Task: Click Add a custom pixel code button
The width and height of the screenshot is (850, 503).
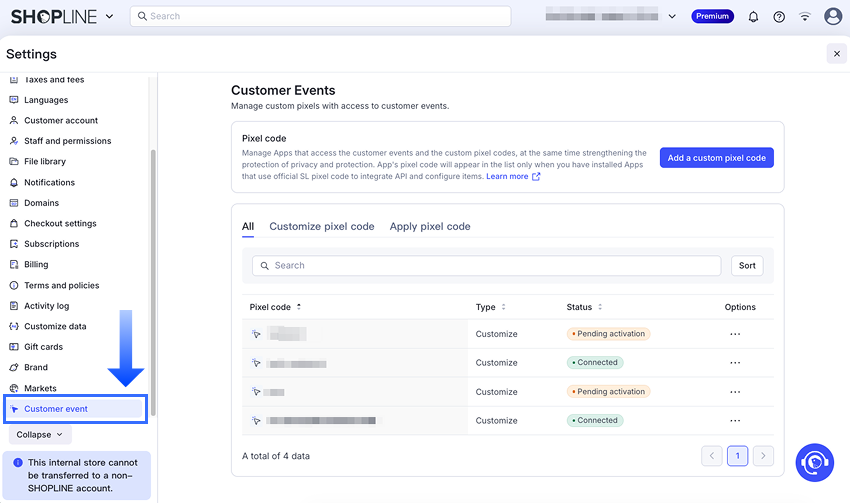Action: (x=716, y=158)
